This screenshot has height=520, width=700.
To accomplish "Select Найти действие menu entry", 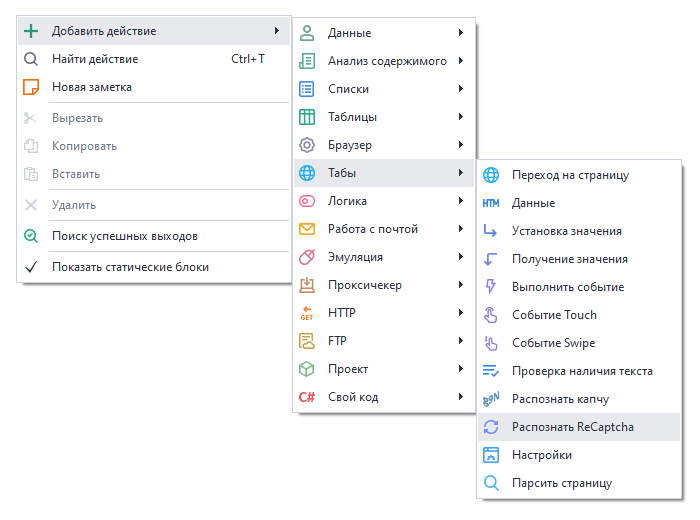I will tap(95, 59).
